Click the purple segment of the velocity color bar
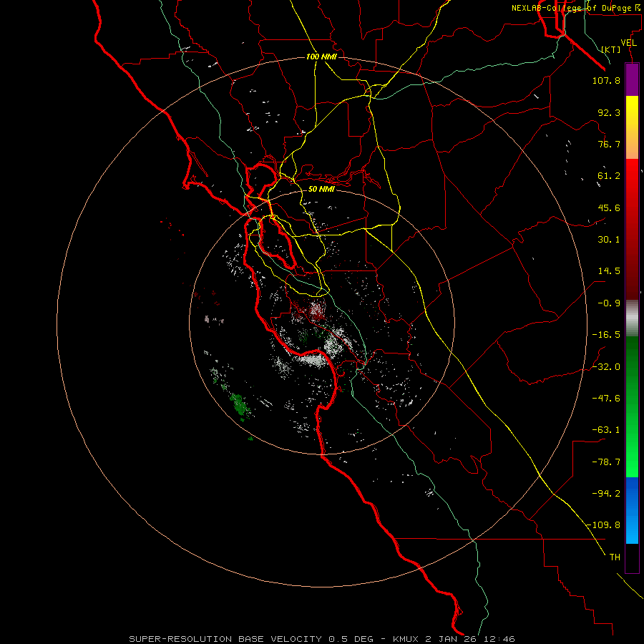644x644 pixels. pos(632,79)
